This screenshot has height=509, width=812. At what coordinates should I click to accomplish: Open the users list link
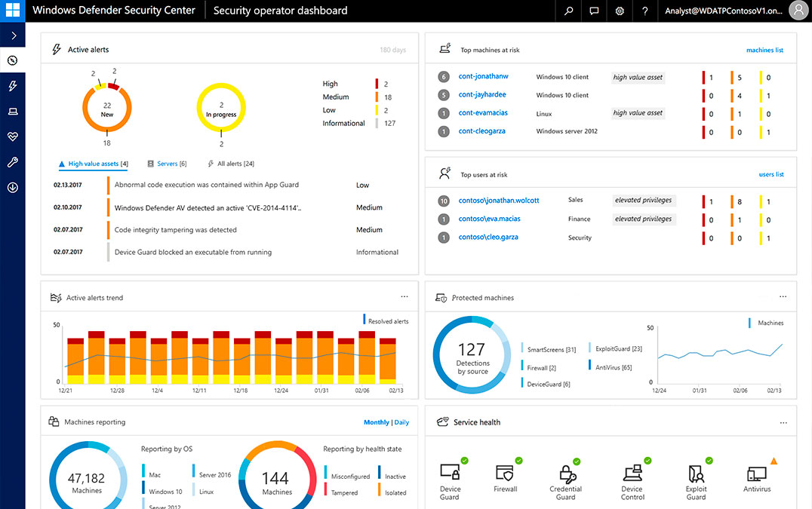pos(771,175)
